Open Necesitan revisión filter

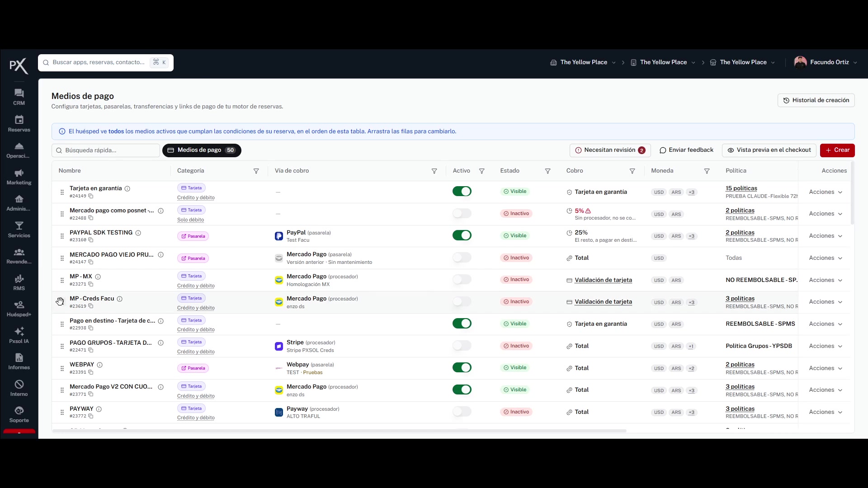610,150
